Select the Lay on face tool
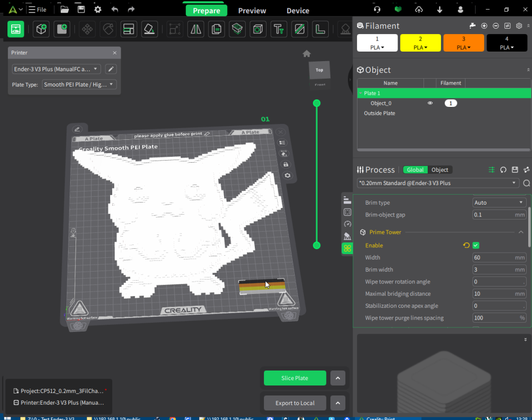Image resolution: width=532 pixels, height=420 pixels. coord(149,29)
